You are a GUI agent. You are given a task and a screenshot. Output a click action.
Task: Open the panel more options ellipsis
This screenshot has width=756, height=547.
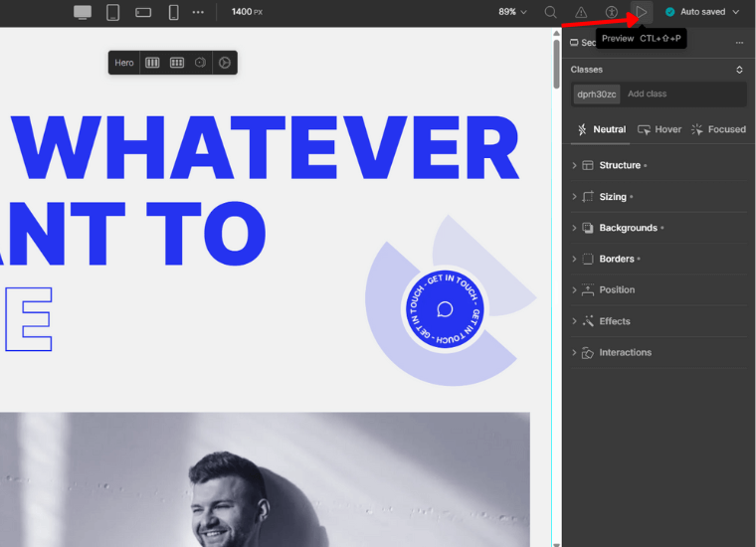(739, 43)
